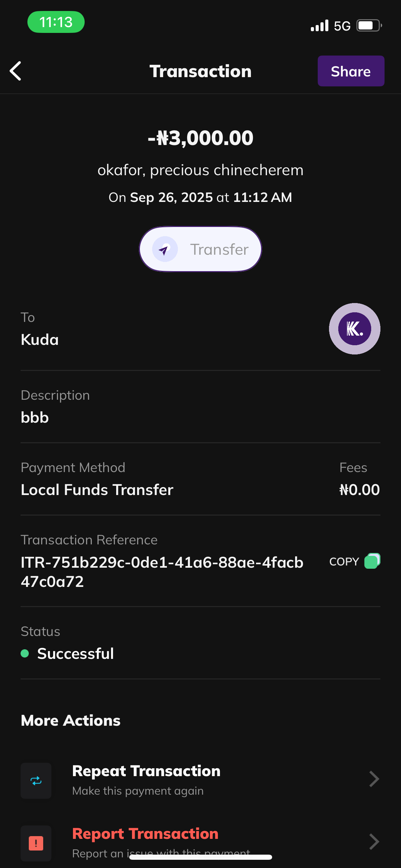Tap the red Report Transaction icon

tap(36, 843)
